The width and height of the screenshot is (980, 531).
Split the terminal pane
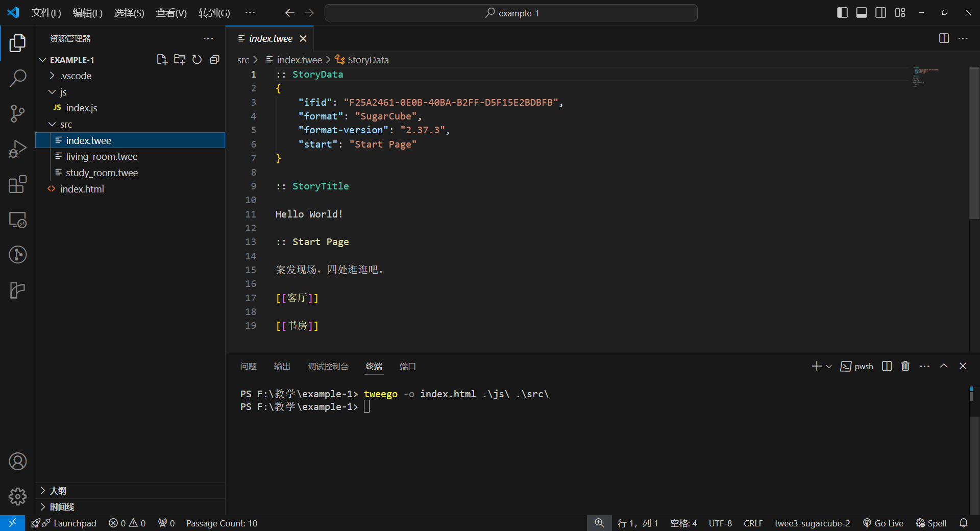[887, 366]
